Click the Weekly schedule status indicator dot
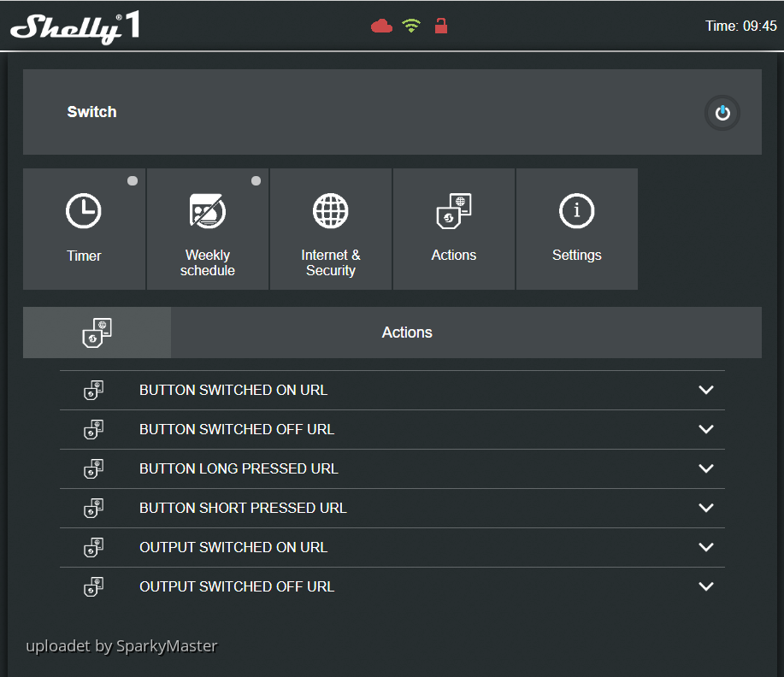 pyautogui.click(x=256, y=180)
